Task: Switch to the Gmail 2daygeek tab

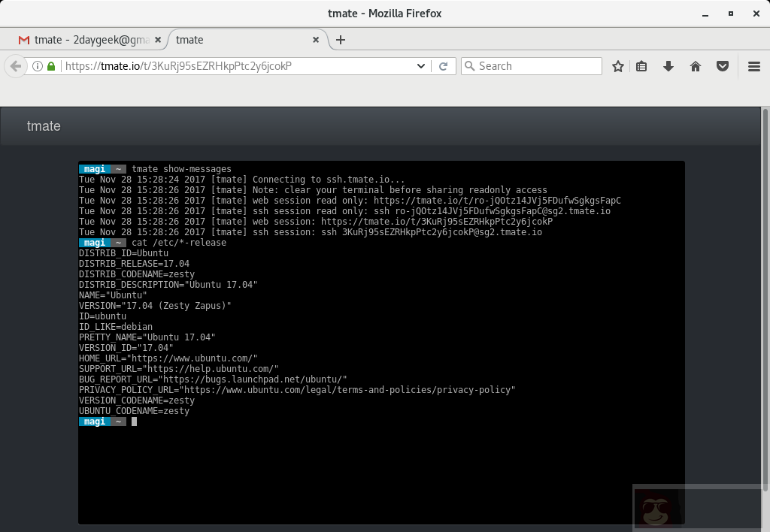Action: click(x=84, y=40)
